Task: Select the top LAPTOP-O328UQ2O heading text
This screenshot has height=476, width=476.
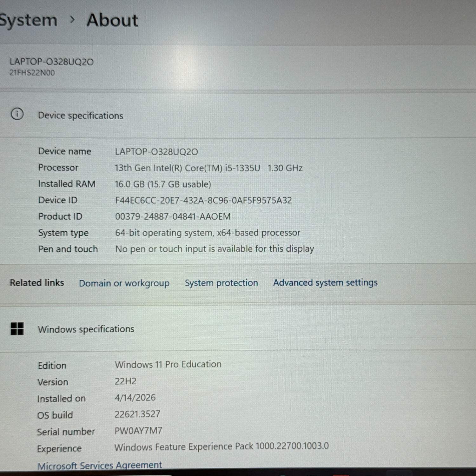Action: click(x=51, y=62)
